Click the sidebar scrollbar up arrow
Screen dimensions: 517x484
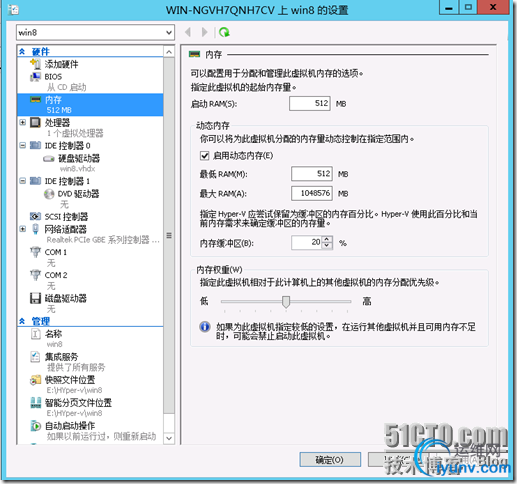click(x=169, y=52)
